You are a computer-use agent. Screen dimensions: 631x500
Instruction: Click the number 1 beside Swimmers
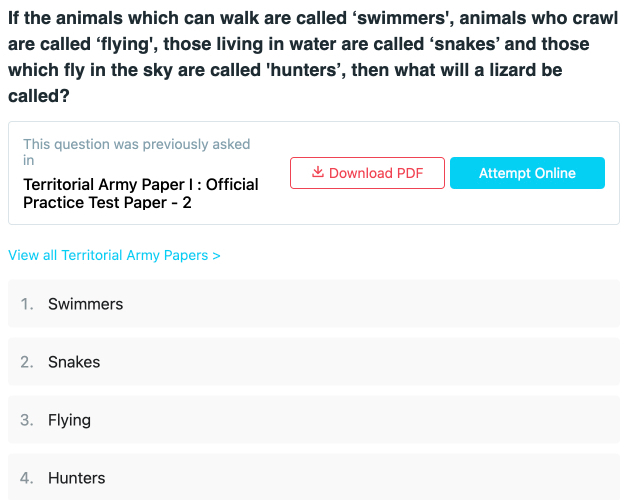pos(27,304)
